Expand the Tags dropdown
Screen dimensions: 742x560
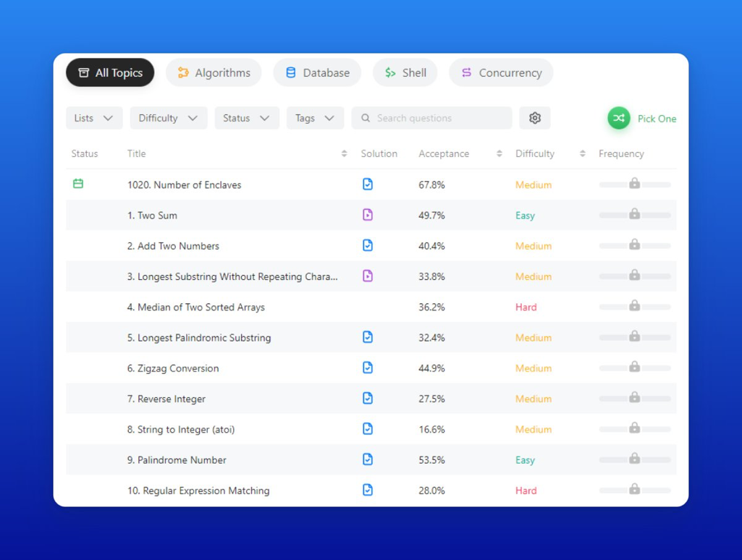tap(315, 118)
